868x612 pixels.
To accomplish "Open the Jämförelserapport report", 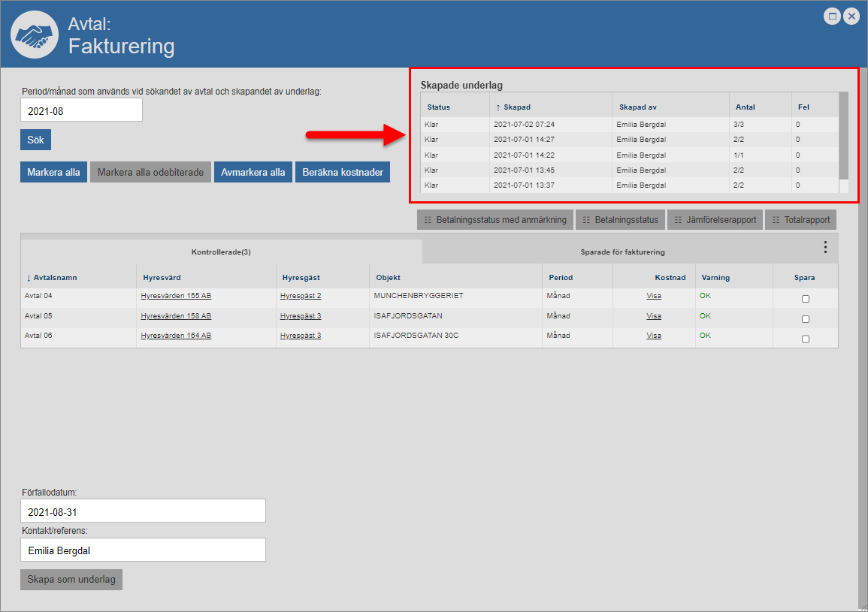I will (715, 220).
